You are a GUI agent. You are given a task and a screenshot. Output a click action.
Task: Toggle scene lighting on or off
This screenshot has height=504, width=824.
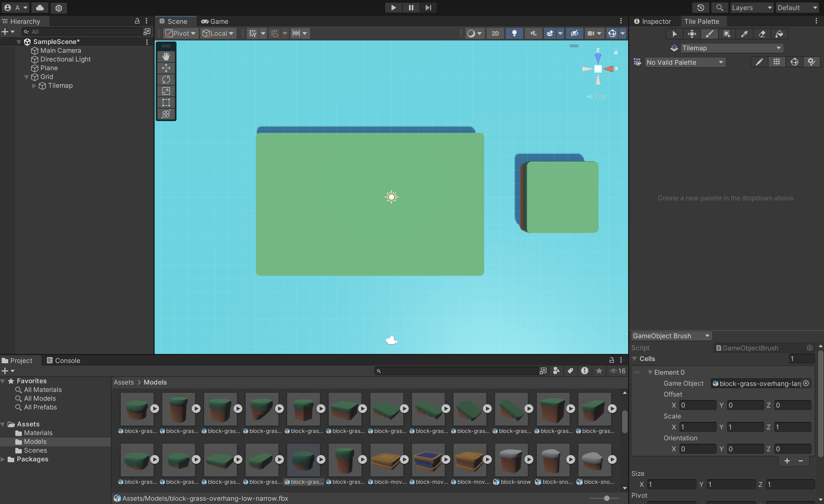514,33
